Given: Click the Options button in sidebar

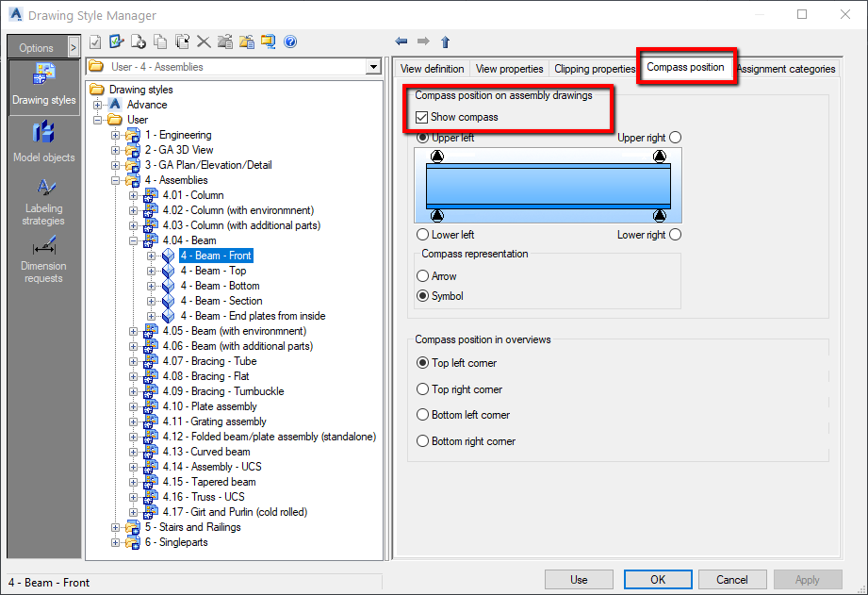Looking at the screenshot, I should 37,48.
